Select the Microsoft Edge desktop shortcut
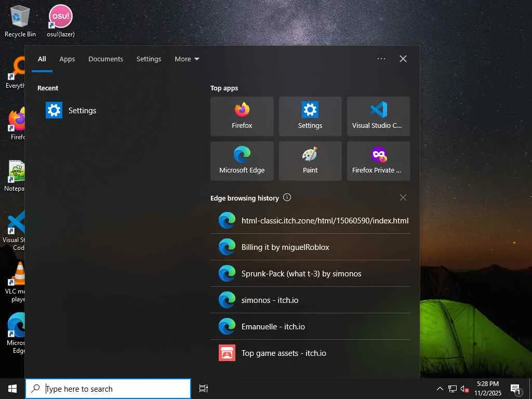Screen dimensions: 532x399 [x=16, y=333]
